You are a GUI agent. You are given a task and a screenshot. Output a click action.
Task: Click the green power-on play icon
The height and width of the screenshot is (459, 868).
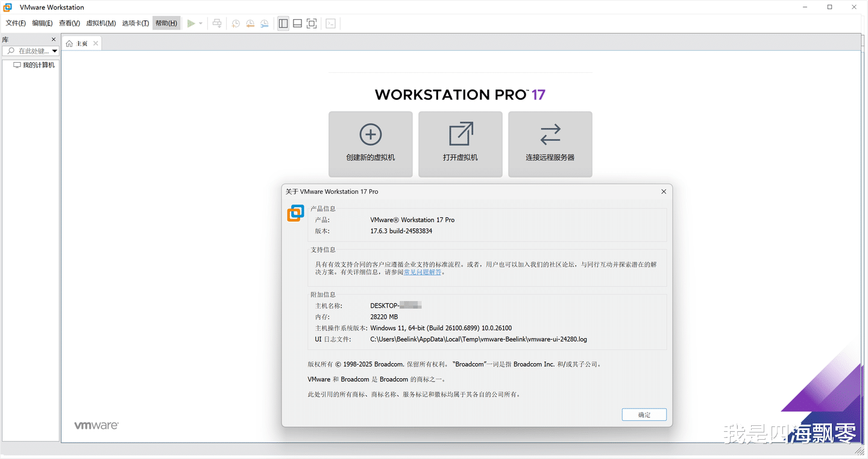coord(191,23)
